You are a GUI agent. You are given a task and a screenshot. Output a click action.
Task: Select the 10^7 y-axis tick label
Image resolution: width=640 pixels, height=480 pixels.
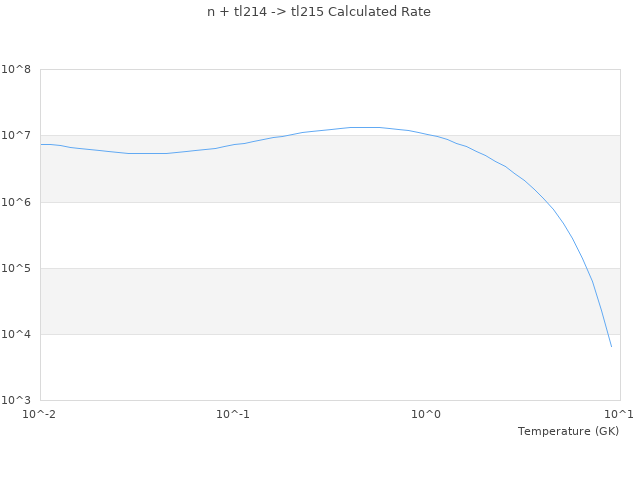pyautogui.click(x=17, y=135)
